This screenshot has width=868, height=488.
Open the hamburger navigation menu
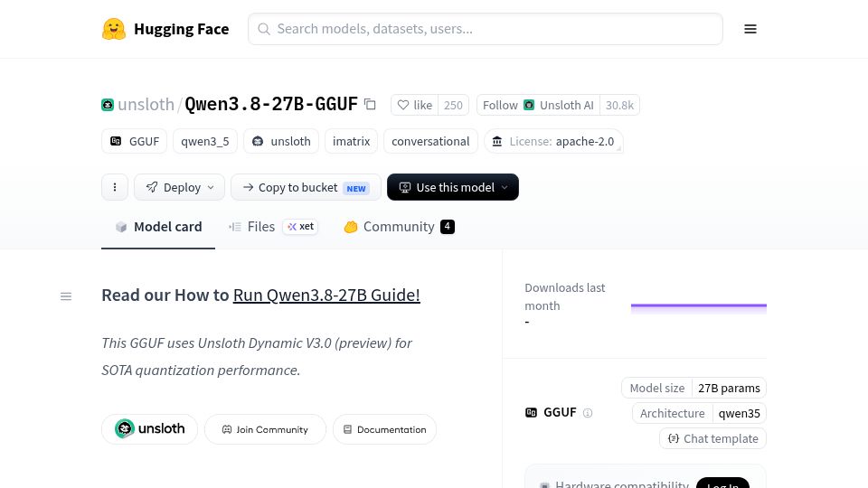750,29
